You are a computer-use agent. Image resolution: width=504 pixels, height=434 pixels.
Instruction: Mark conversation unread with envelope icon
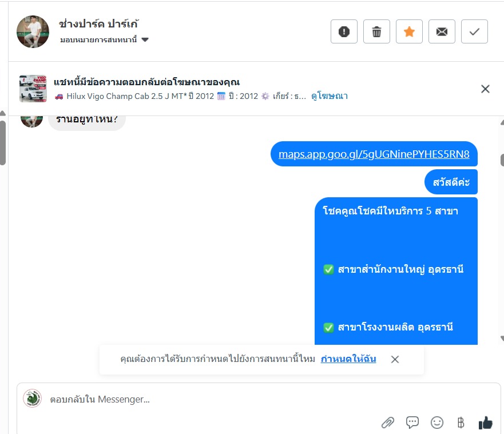coord(442,31)
